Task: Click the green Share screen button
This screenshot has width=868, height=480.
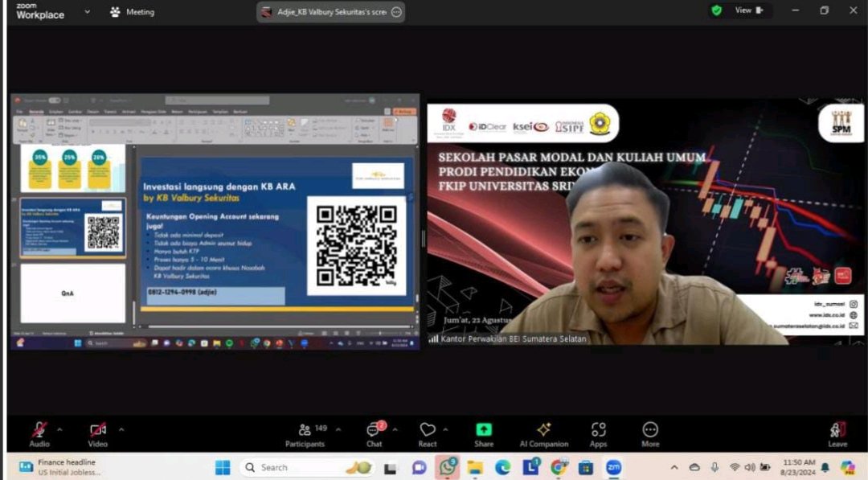Action: 484,434
